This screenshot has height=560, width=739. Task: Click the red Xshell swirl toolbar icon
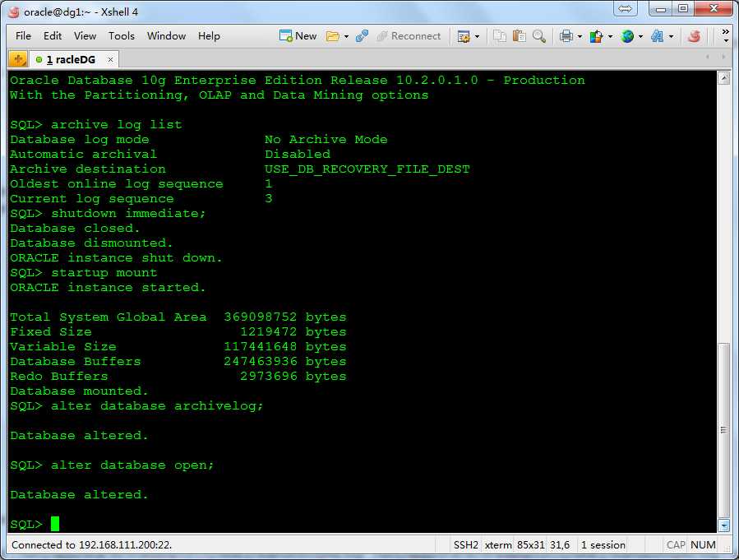(694, 36)
